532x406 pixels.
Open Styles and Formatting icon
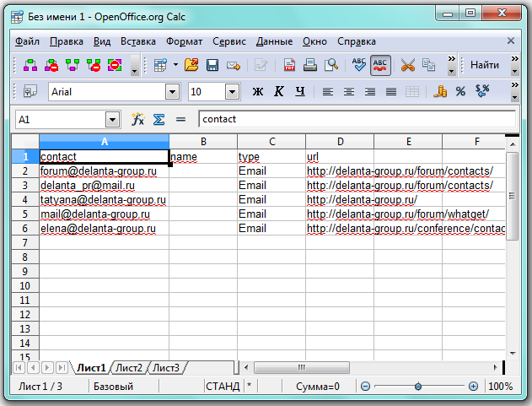pos(30,91)
